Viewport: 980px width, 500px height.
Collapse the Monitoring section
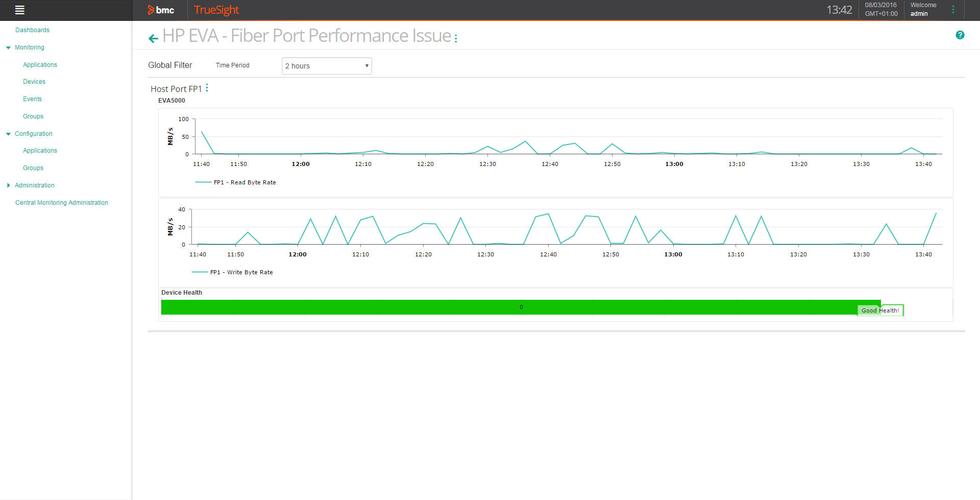[8, 47]
